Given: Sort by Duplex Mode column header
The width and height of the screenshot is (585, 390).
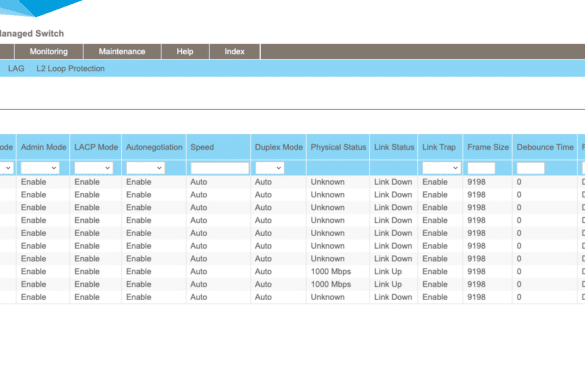Looking at the screenshot, I should (279, 147).
